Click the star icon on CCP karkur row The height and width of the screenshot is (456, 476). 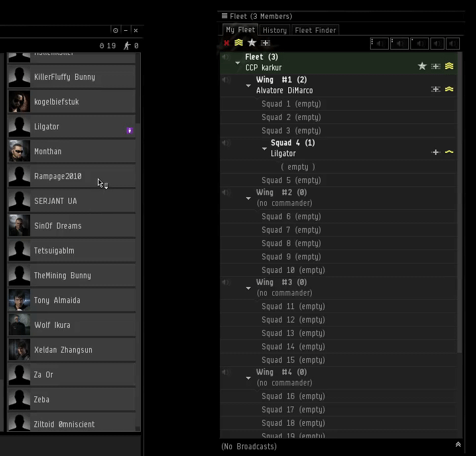click(422, 66)
